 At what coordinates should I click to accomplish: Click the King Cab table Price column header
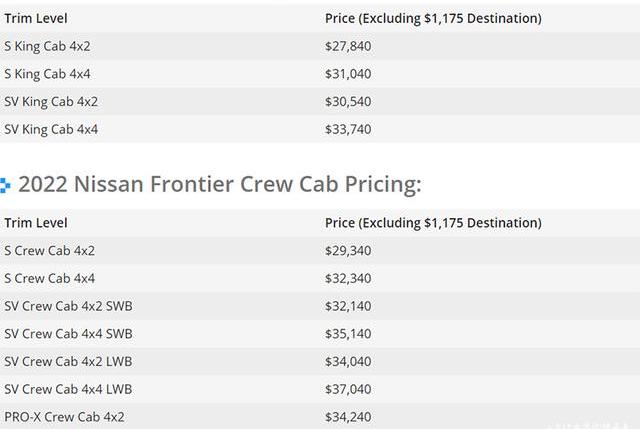[x=433, y=18]
